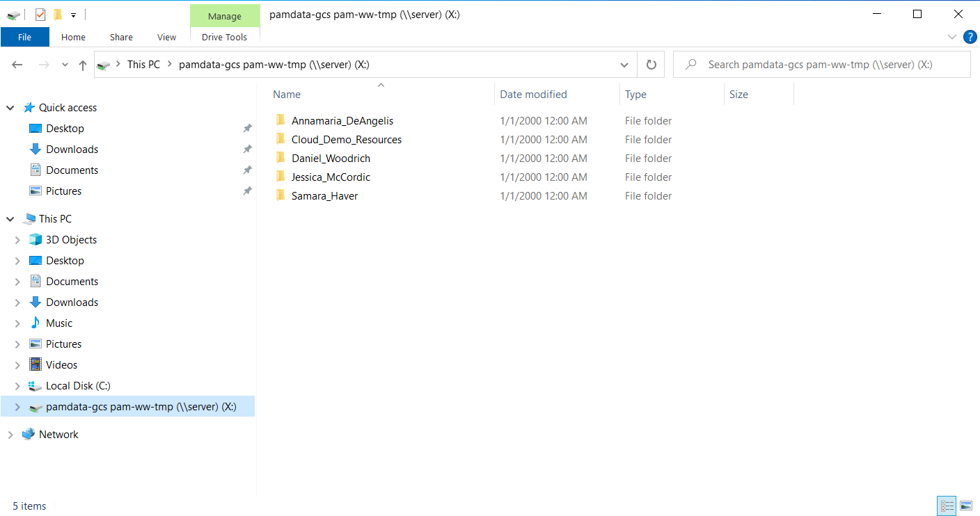
Task: Refresh the current folder view
Action: (x=651, y=65)
